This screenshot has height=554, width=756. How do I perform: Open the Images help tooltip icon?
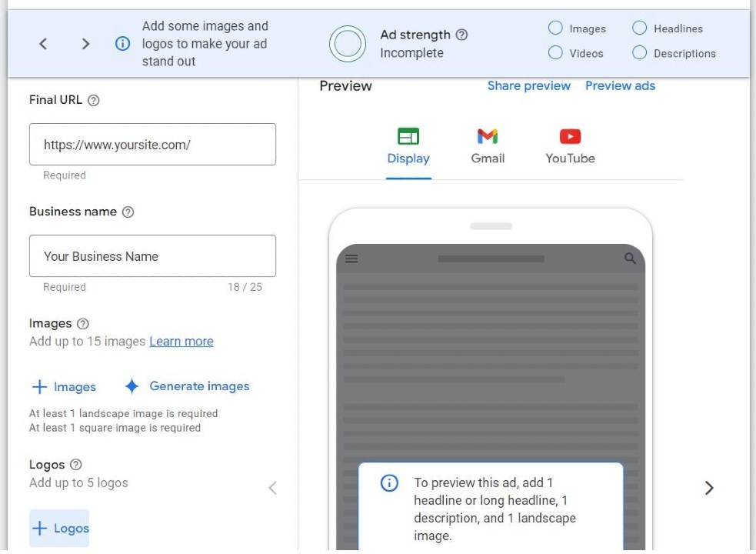coord(83,324)
